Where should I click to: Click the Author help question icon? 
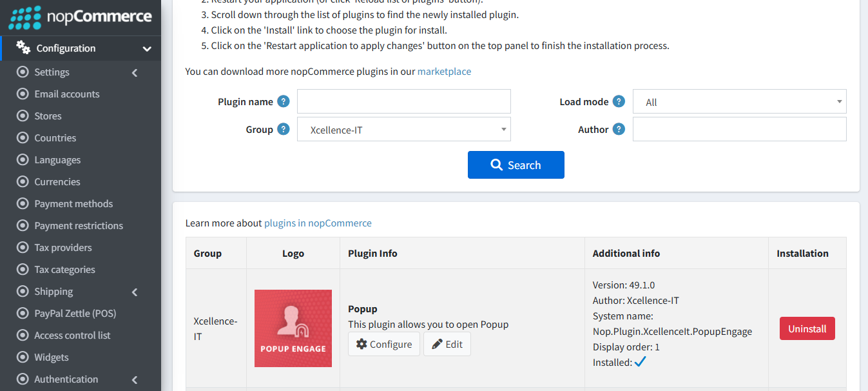(x=619, y=129)
